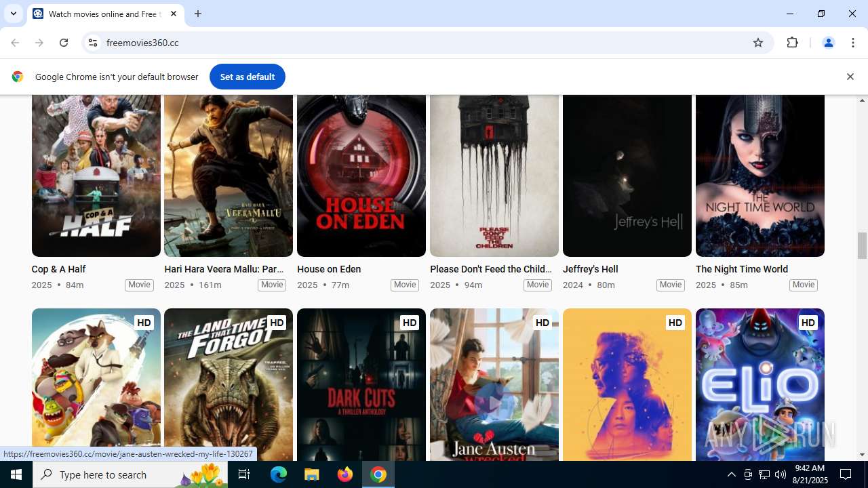Open the Jeffrey's Hell poster
Image resolution: width=868 pixels, height=488 pixels.
627,176
